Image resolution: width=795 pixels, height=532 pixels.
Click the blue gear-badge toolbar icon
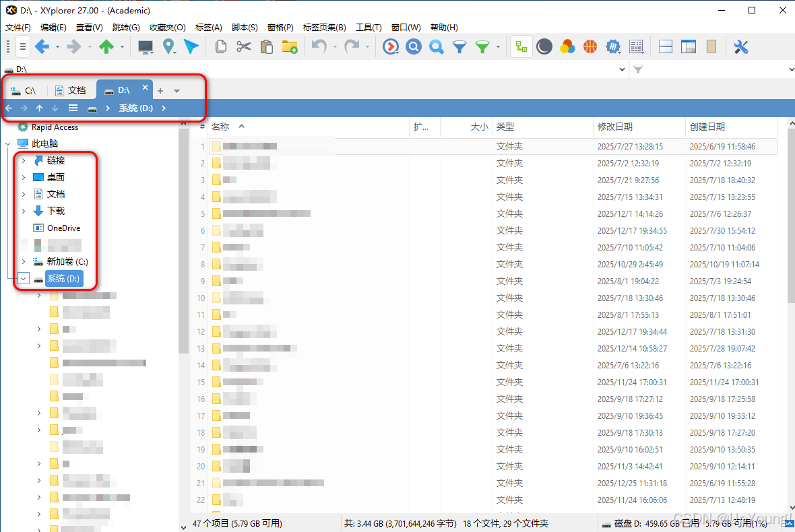(x=613, y=47)
